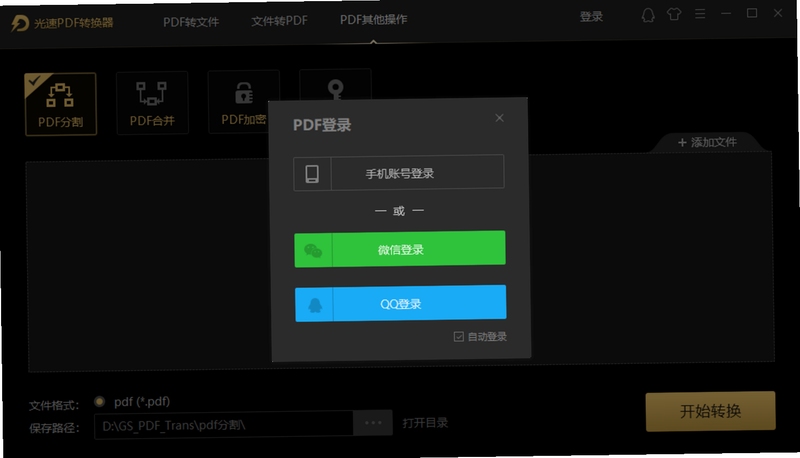Viewport: 800px width, 458px height.
Task: Open the skin/theme shirt icon
Action: [x=674, y=14]
